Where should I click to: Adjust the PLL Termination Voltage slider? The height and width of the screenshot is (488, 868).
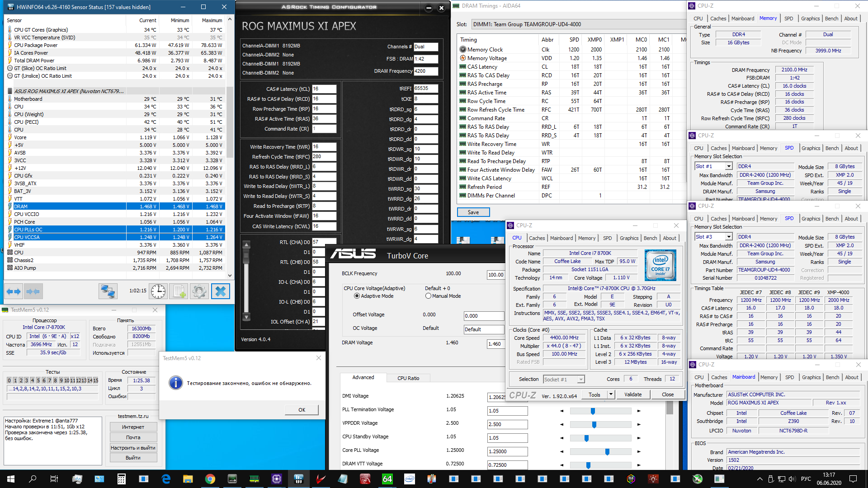(593, 411)
